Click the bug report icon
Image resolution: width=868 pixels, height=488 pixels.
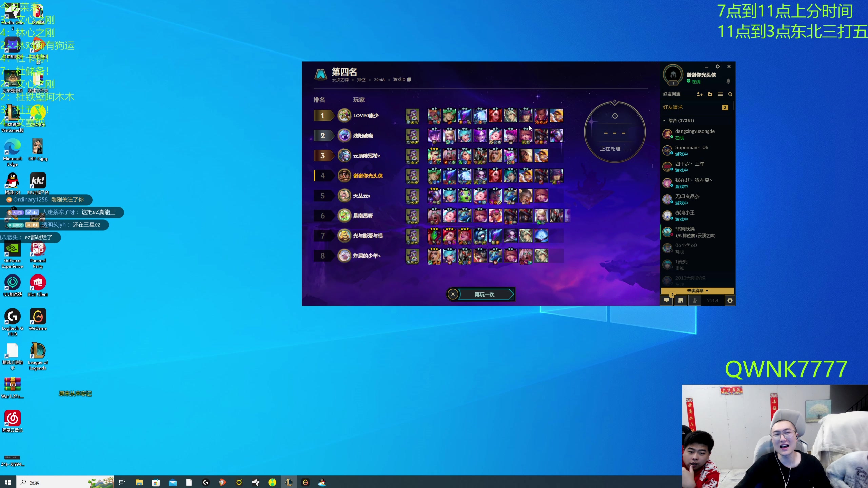pos(730,300)
